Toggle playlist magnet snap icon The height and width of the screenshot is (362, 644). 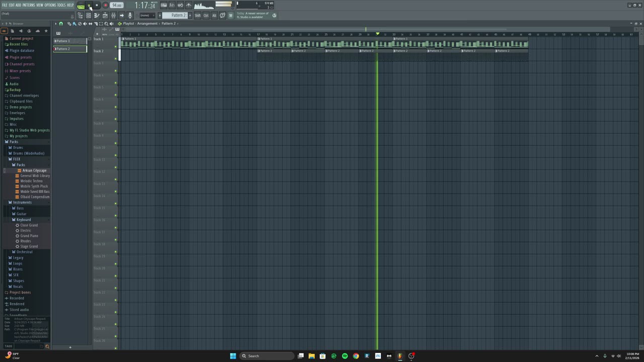(x=61, y=24)
